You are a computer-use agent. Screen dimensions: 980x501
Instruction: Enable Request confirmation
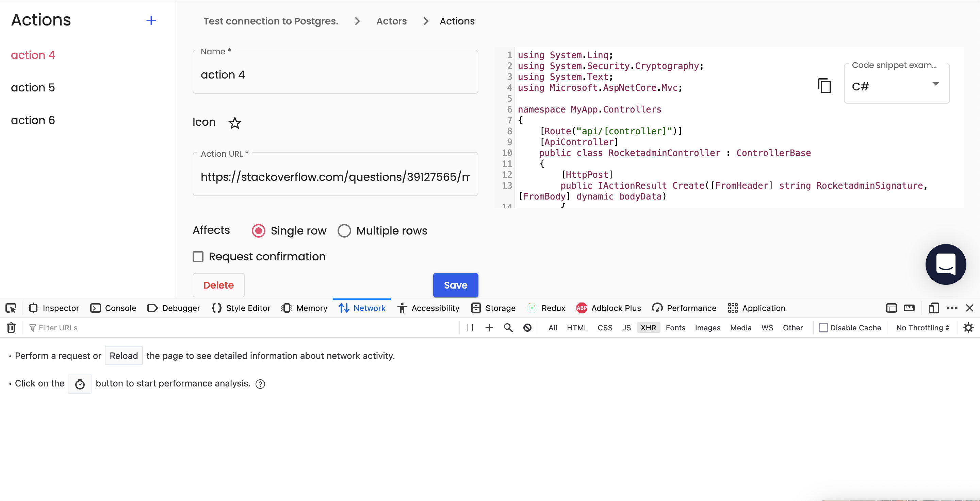pos(198,257)
